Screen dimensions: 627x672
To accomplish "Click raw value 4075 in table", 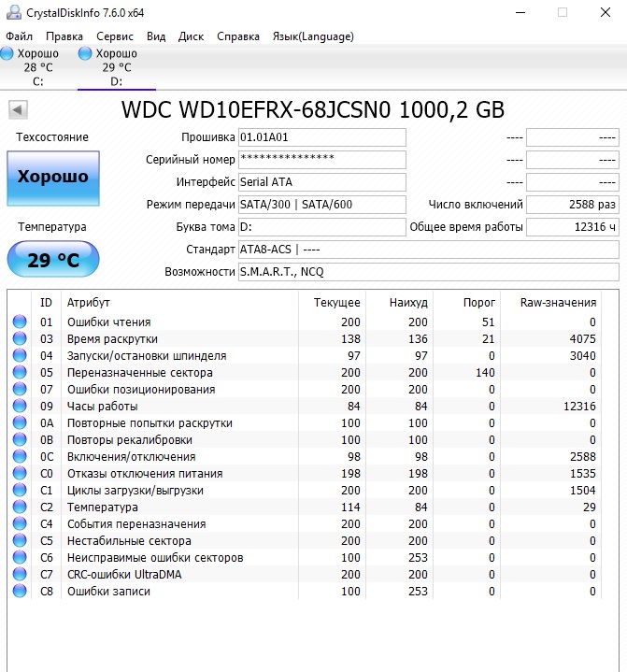I will [x=582, y=338].
